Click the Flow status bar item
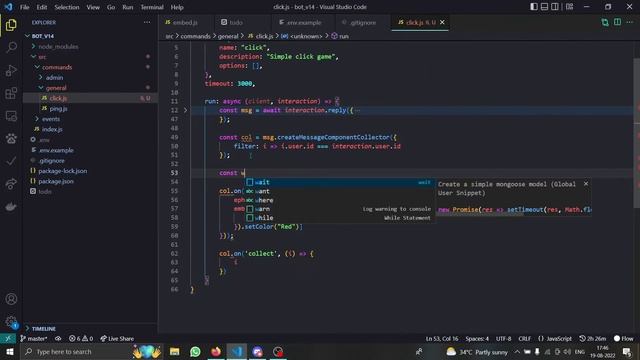 [624, 338]
